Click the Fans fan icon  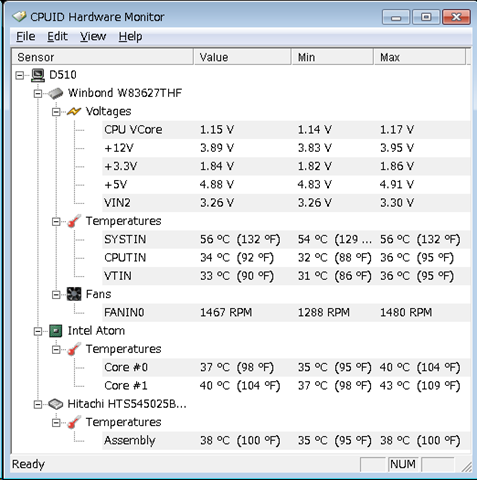point(74,294)
